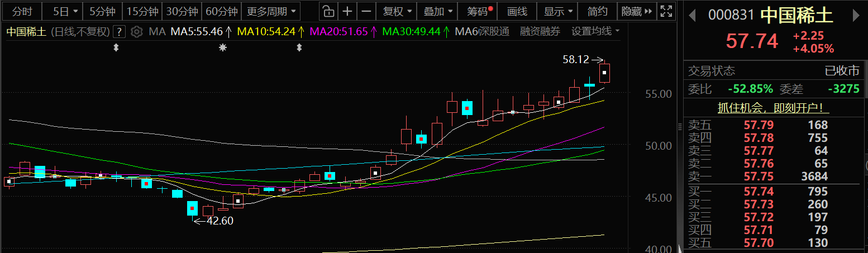Expand the 5日 period dropdown
The width and height of the screenshot is (868, 253).
65,11
